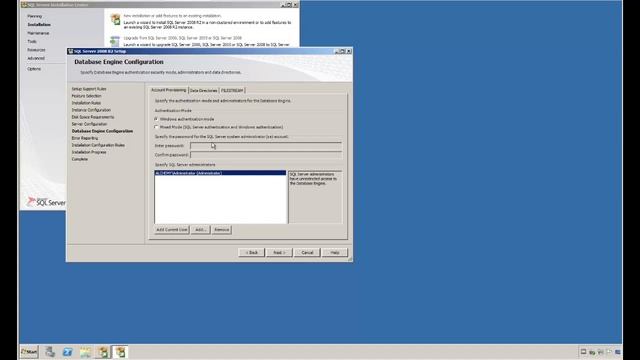640x360 pixels.
Task: Open Server Manager from taskbar
Action: (50, 352)
